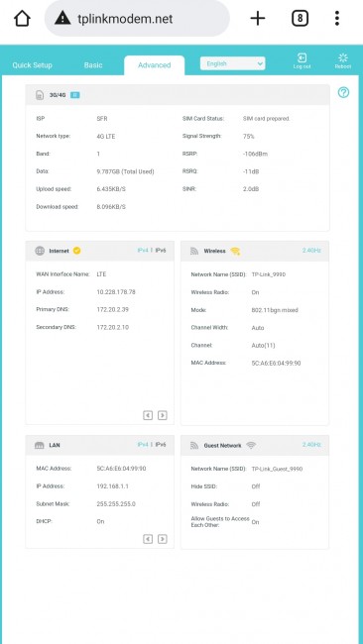Screen dimensions: 363x644
Task: Click the upload speed 6.435KB/S value
Action: (x=111, y=189)
